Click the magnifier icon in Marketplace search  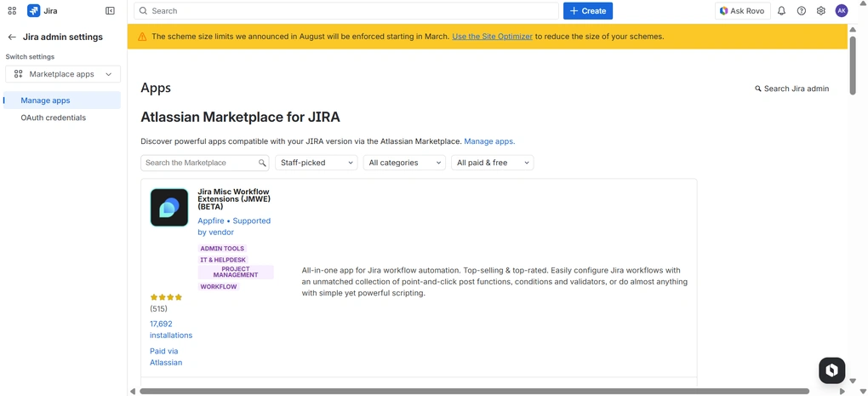[262, 163]
